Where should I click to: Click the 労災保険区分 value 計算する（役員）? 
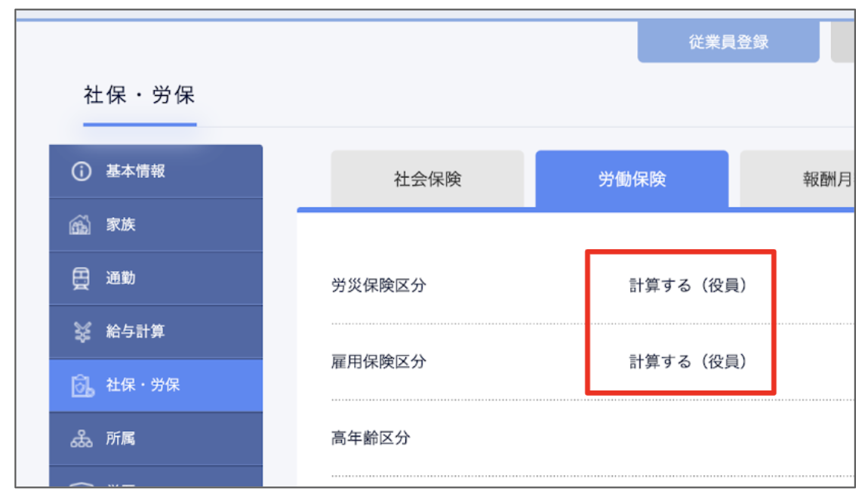tap(688, 285)
